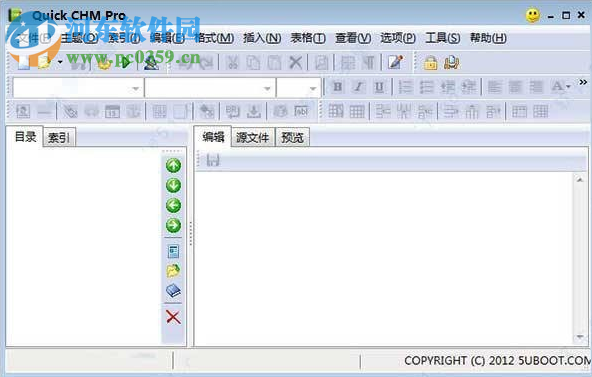Click the green move-up arrow in contents panel

(x=173, y=165)
